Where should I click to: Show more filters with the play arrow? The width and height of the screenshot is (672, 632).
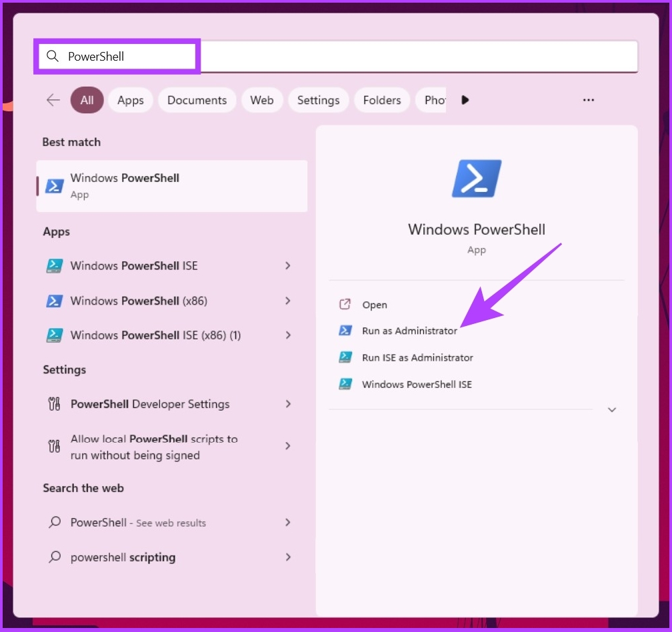tap(465, 100)
